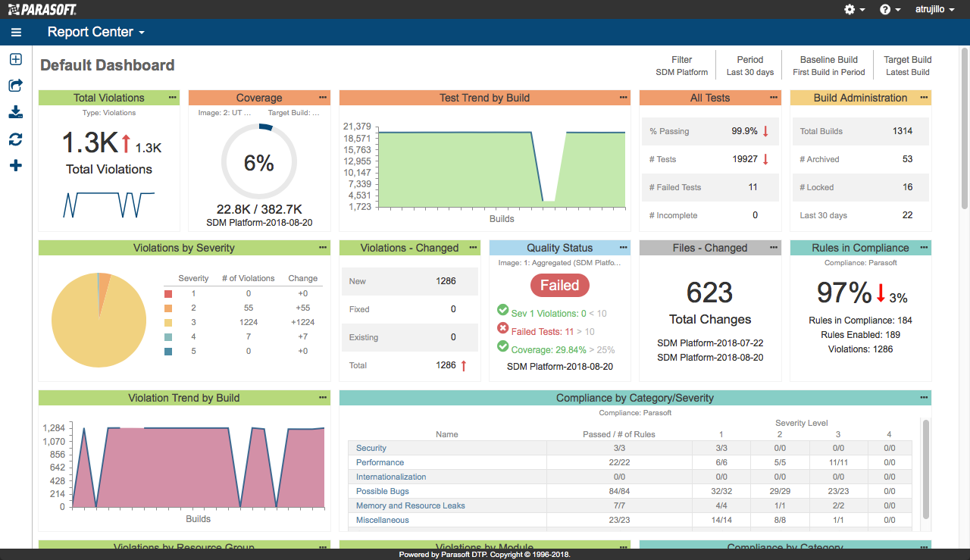
Task: Open the Baseline Build selector
Action: click(829, 66)
